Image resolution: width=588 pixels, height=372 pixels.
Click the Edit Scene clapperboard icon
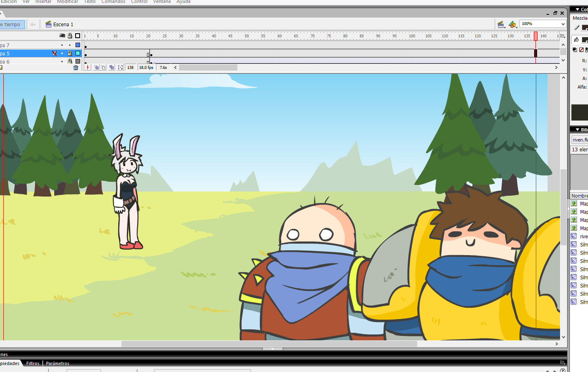click(501, 25)
